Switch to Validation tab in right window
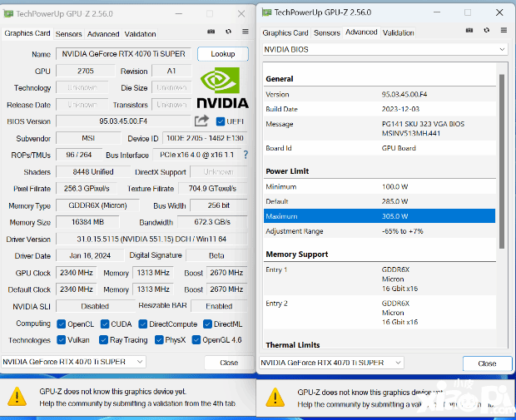Image resolution: width=516 pixels, height=420 pixels. pos(398,33)
